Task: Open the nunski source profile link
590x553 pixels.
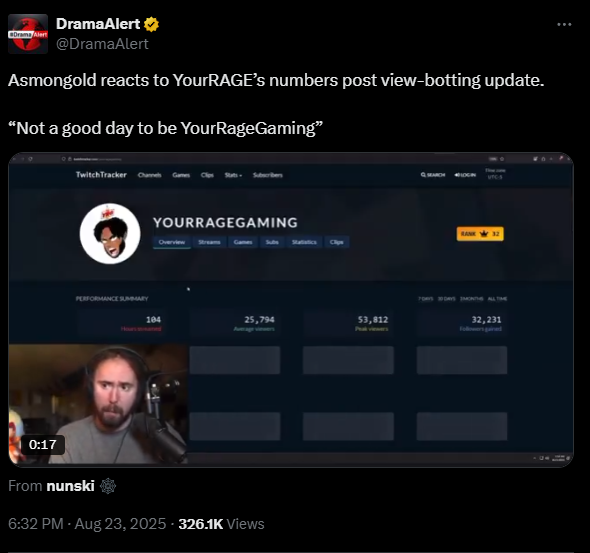Action: [x=70, y=486]
